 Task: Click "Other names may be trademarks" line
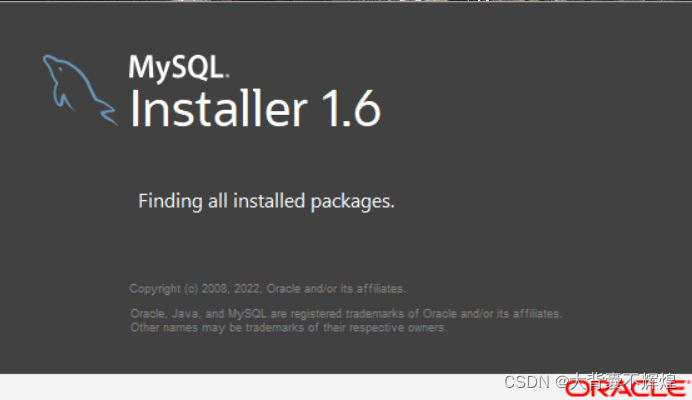tap(289, 328)
